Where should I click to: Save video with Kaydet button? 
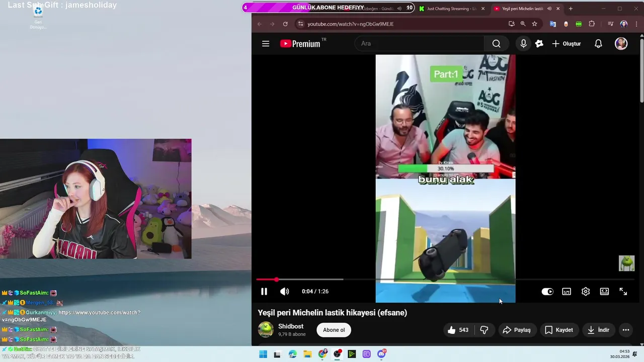[x=558, y=330]
